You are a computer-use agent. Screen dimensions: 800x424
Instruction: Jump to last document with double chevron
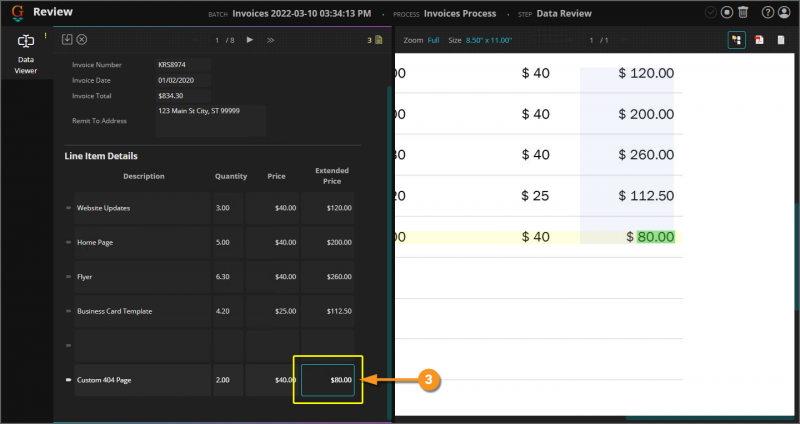click(x=270, y=40)
